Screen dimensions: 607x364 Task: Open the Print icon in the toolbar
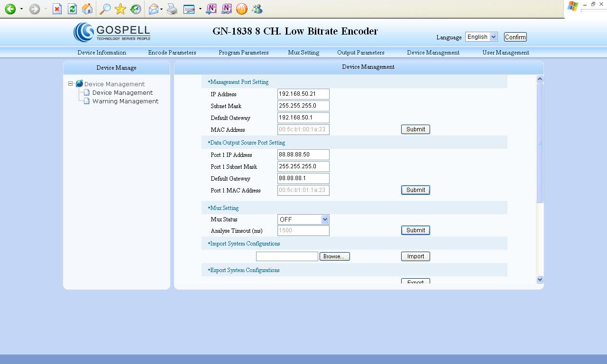coord(171,9)
